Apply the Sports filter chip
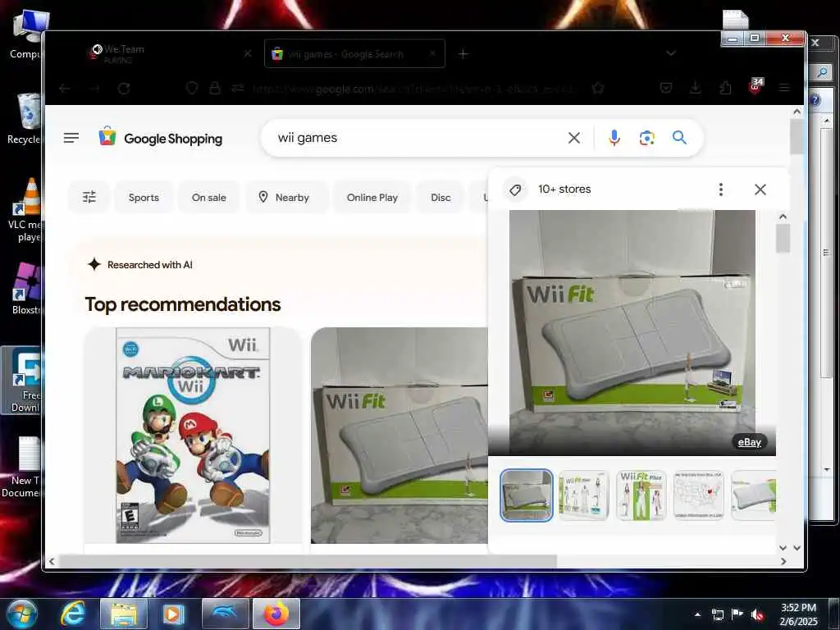840x630 pixels. (144, 197)
